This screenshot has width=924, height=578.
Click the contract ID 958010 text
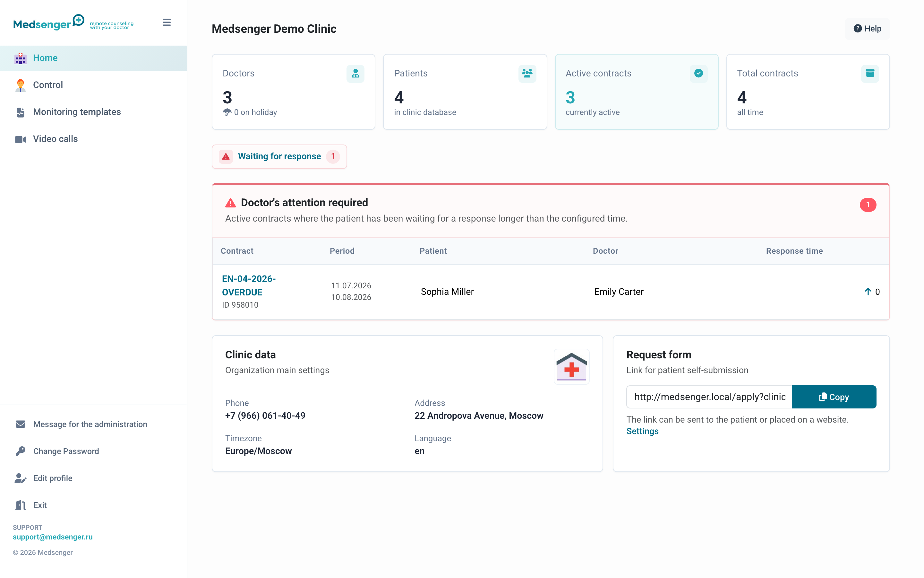coord(240,305)
